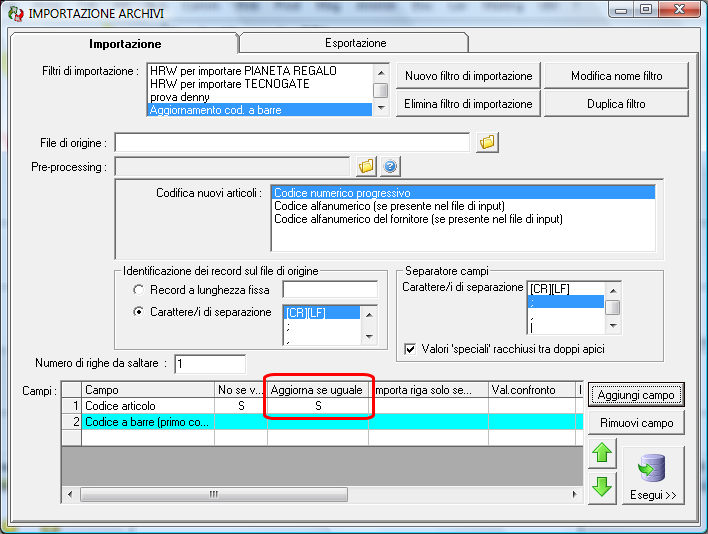Open the Pre-processing folder browse icon
This screenshot has height=534, width=708.
point(366,167)
